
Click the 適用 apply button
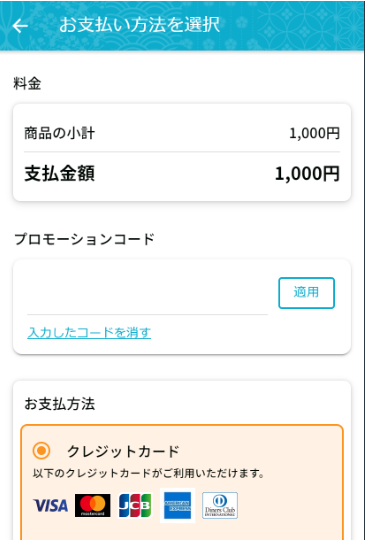pyautogui.click(x=306, y=293)
